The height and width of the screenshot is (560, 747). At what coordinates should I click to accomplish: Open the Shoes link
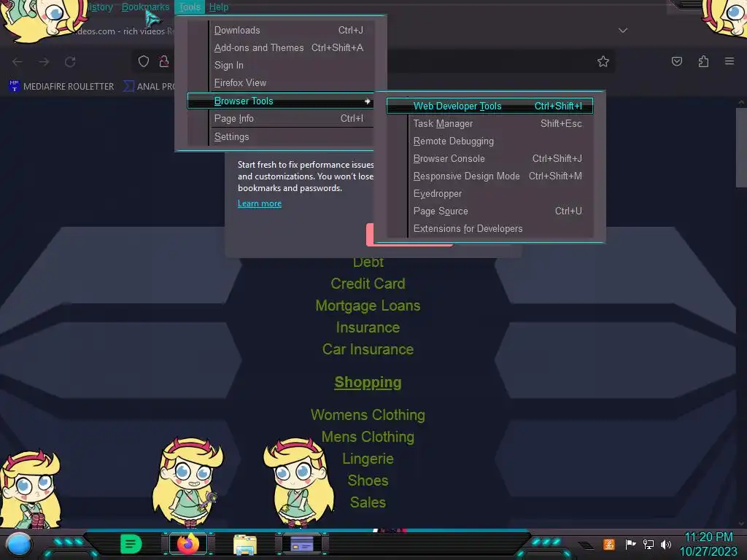point(368,481)
